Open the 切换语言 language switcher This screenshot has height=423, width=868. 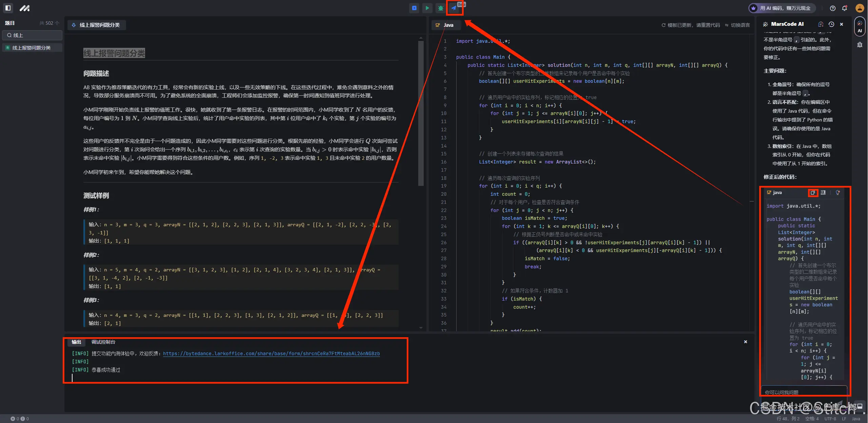tap(737, 25)
